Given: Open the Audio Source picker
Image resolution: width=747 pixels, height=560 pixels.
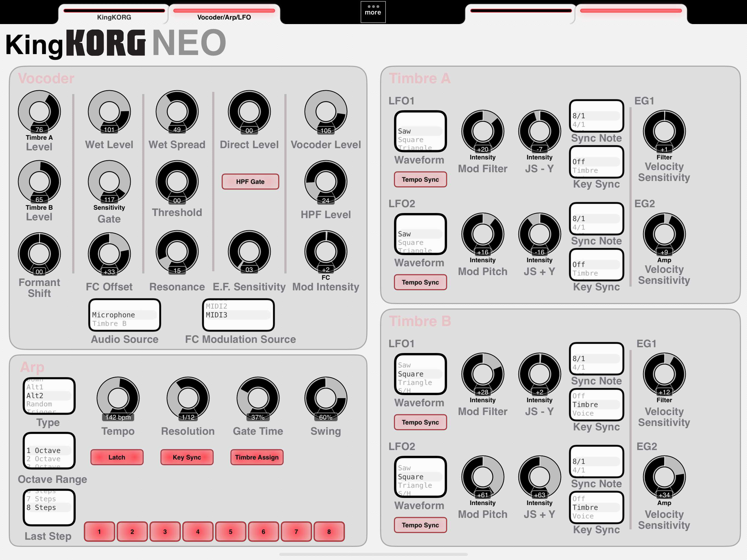Looking at the screenshot, I should [125, 315].
